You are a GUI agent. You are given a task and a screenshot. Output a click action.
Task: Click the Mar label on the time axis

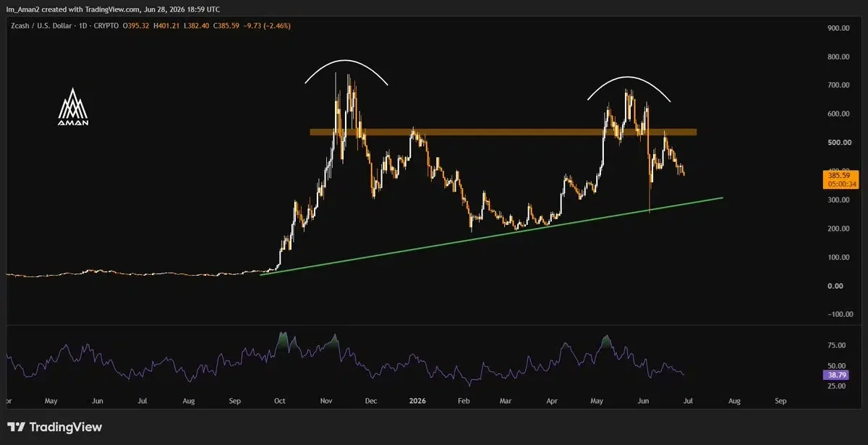(506, 400)
